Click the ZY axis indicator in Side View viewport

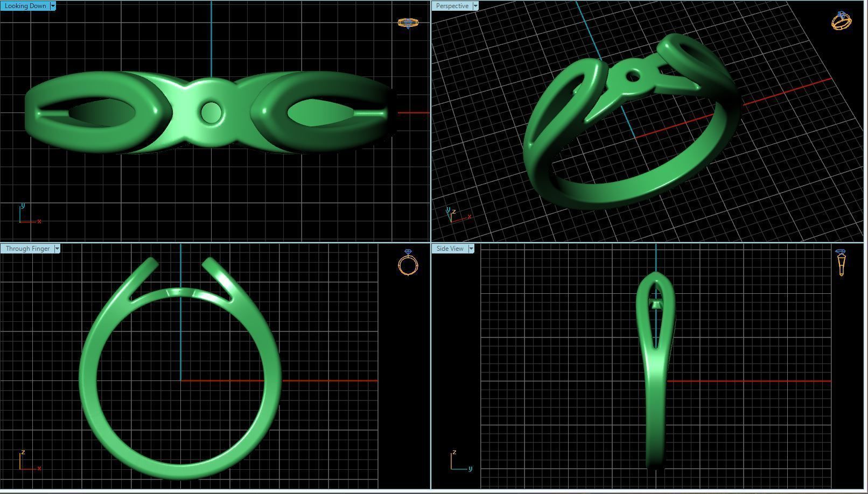(x=461, y=461)
